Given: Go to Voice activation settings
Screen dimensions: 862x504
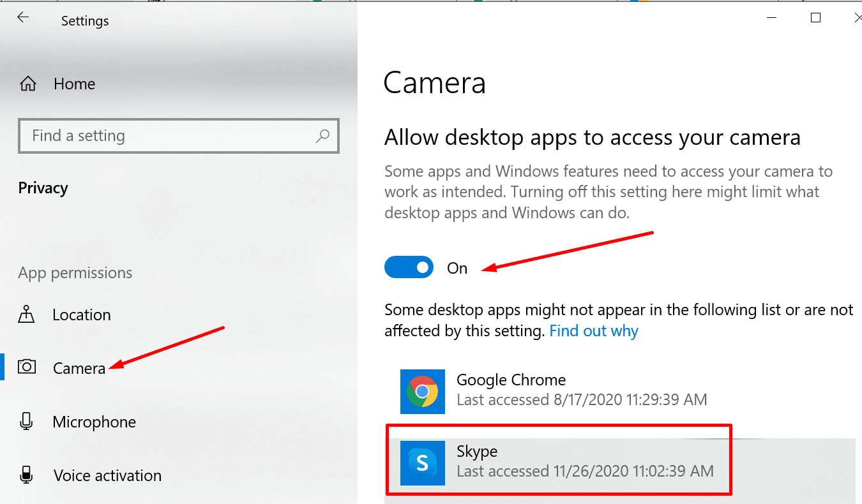Looking at the screenshot, I should (x=106, y=475).
